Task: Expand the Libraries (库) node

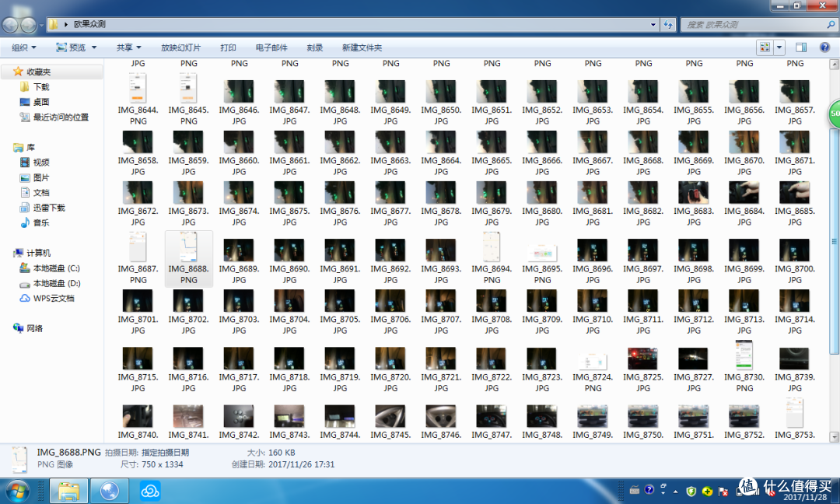Action: 24,147
